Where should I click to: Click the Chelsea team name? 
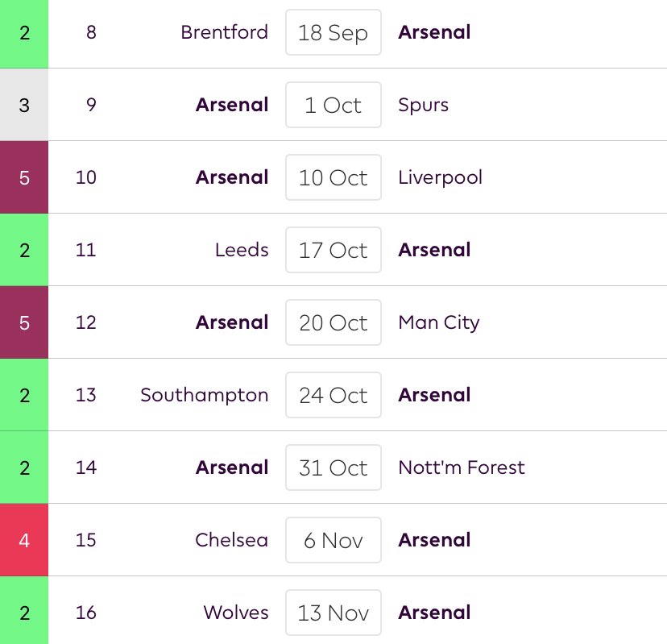point(231,541)
